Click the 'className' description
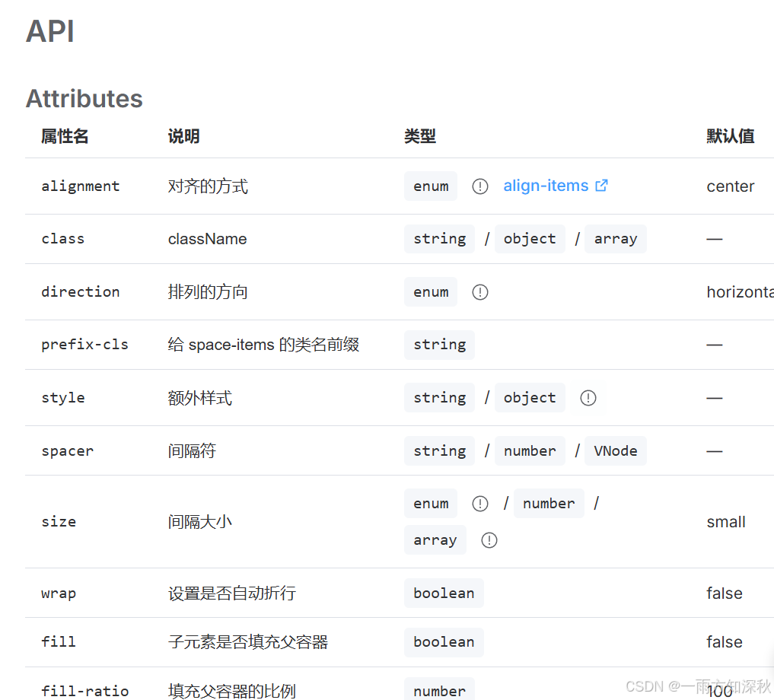Image resolution: width=774 pixels, height=700 pixels. coord(207,239)
